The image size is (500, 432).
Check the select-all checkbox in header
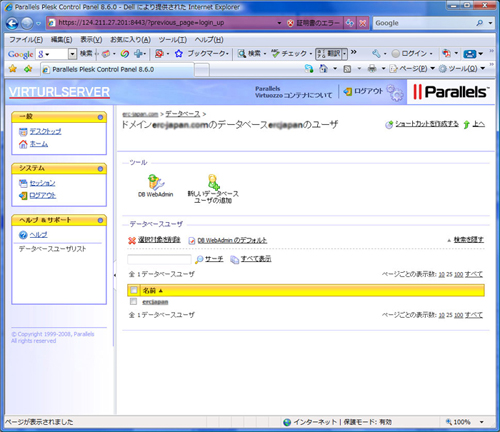[x=134, y=290]
